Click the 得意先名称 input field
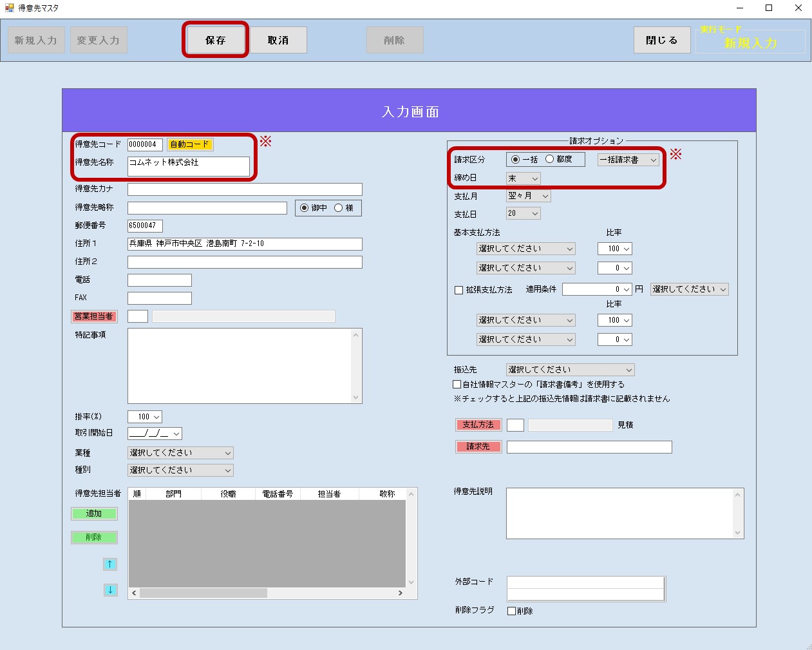The width and height of the screenshot is (812, 650). [x=189, y=166]
